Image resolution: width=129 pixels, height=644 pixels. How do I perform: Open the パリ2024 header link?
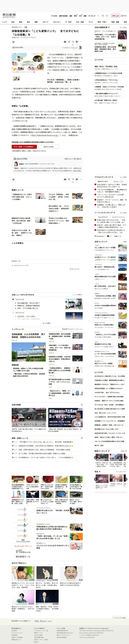pyautogui.click(x=54, y=16)
